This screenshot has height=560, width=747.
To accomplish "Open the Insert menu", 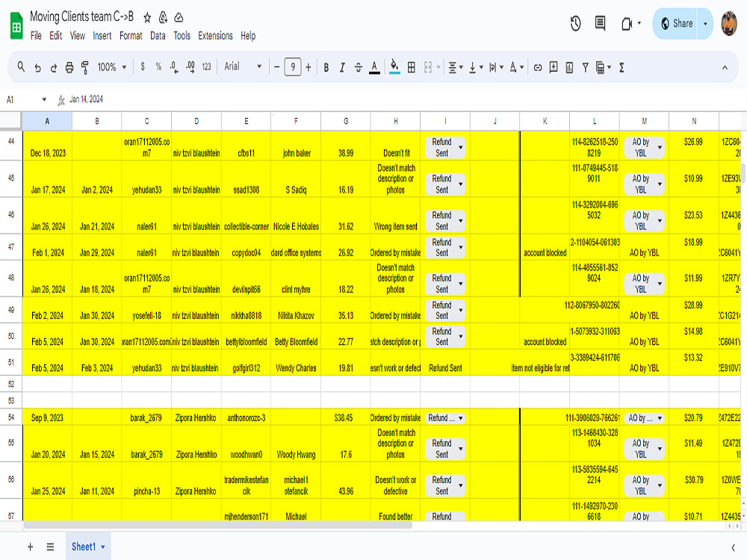I will [x=102, y=36].
